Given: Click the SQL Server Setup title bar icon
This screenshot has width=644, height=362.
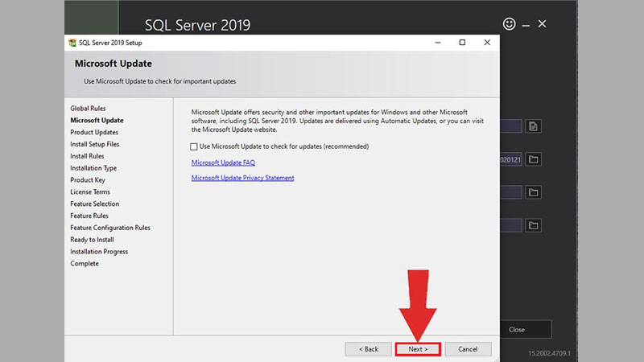Looking at the screenshot, I should pos(72,43).
